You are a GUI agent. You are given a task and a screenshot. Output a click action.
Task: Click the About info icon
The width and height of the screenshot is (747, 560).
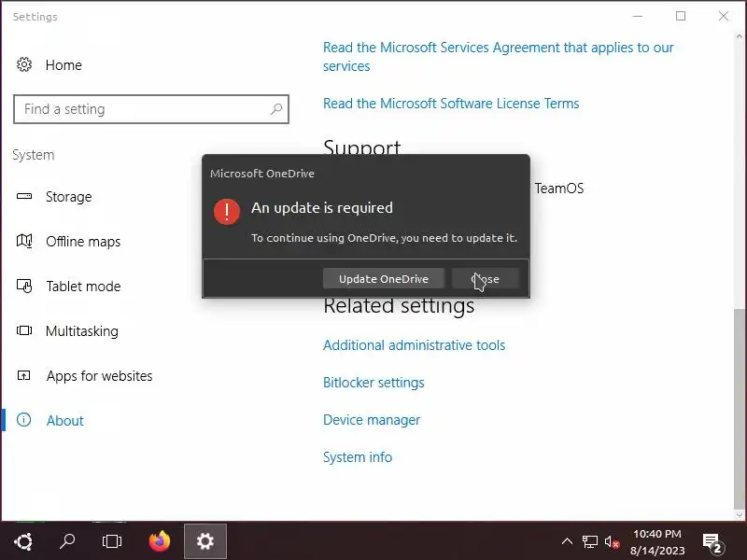pyautogui.click(x=24, y=419)
